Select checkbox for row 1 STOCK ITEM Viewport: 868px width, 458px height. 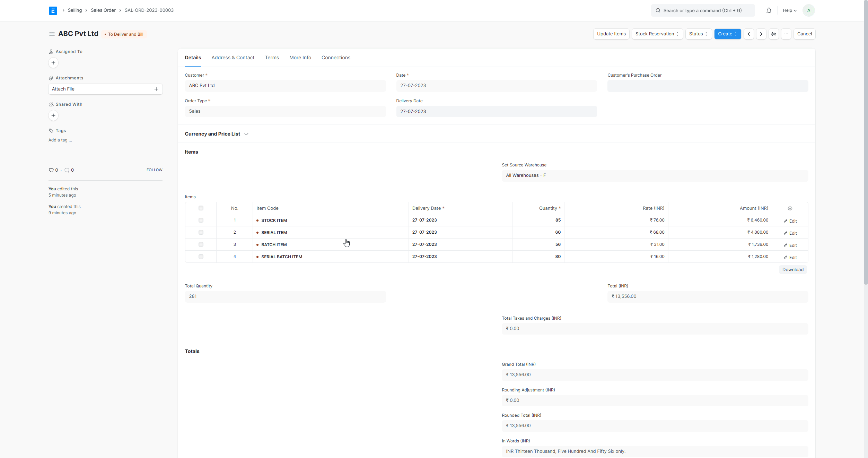coord(201,220)
